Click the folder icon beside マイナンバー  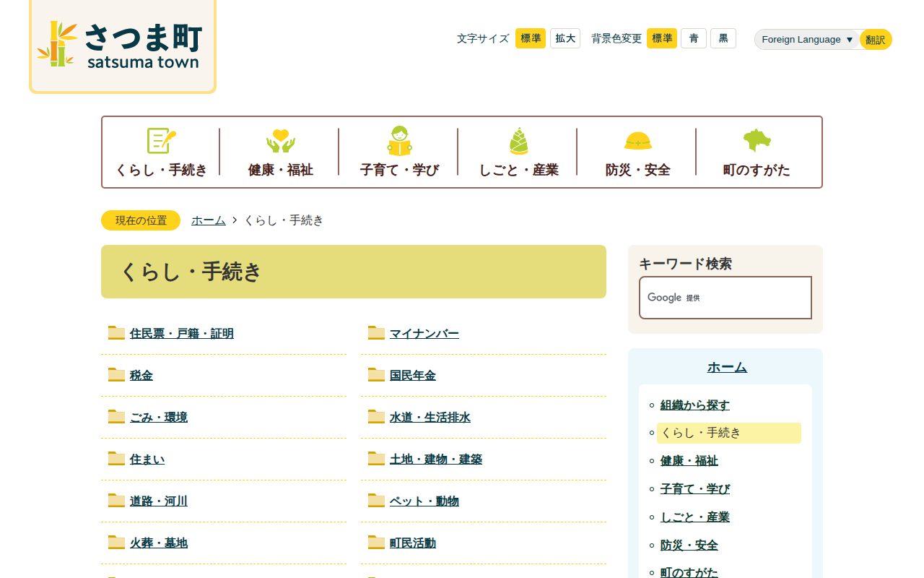pos(377,332)
